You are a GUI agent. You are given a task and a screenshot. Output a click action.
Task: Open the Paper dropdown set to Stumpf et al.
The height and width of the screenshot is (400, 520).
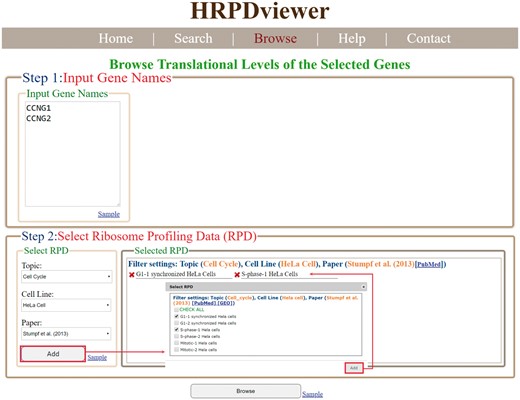(66, 334)
